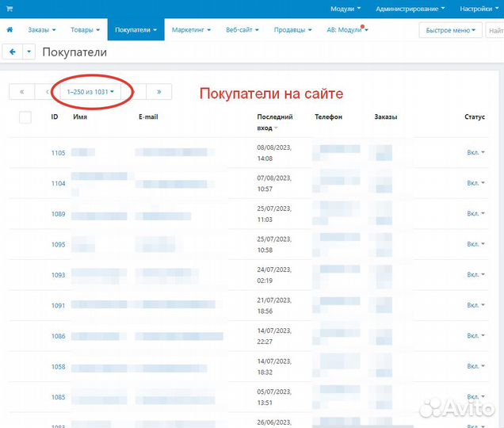Open the Заказы menu
The height and width of the screenshot is (428, 504).
42,29
